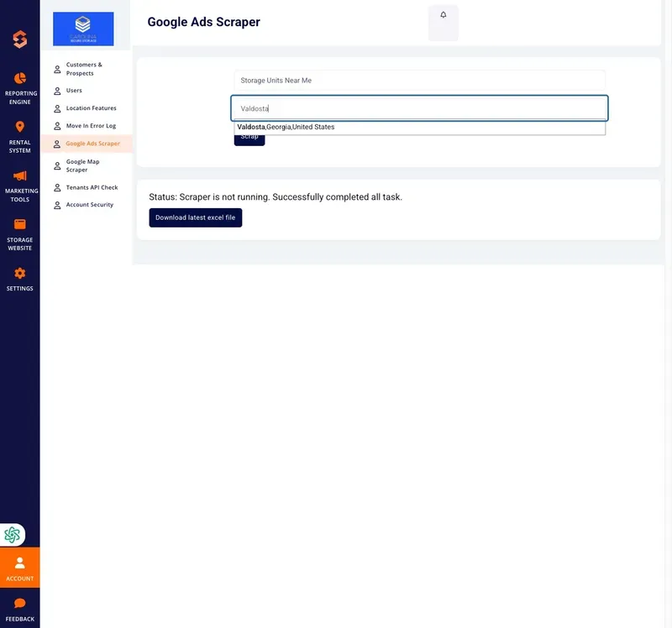Open Location Features page

[91, 108]
